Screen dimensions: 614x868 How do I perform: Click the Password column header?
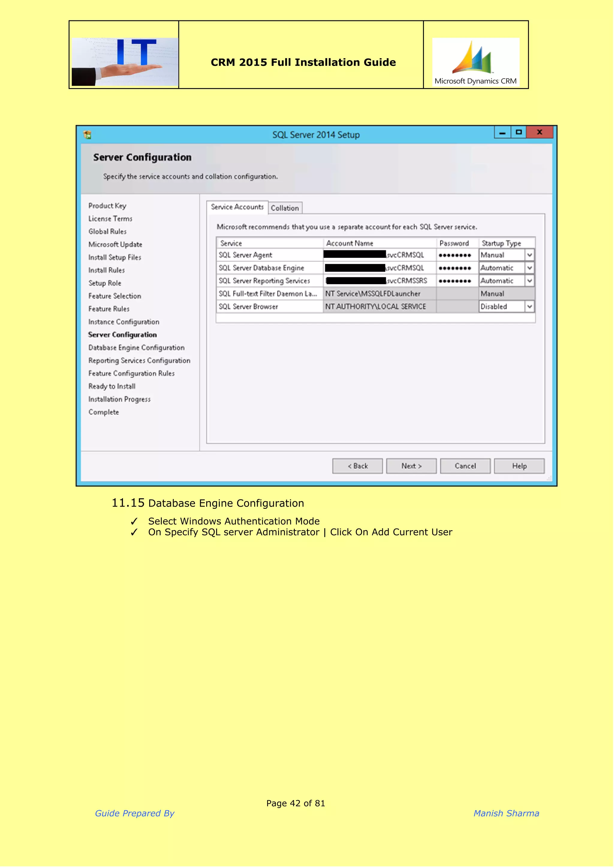(458, 243)
